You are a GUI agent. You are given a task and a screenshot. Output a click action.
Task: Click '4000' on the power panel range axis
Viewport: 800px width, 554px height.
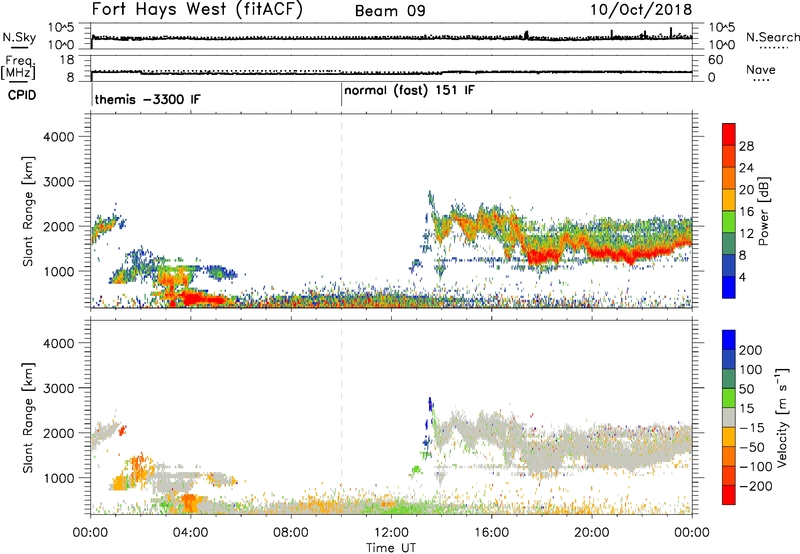(x=58, y=137)
